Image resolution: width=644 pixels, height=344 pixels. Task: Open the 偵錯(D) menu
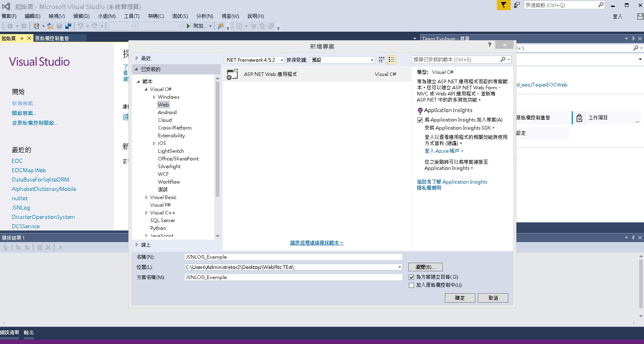pyautogui.click(x=81, y=16)
